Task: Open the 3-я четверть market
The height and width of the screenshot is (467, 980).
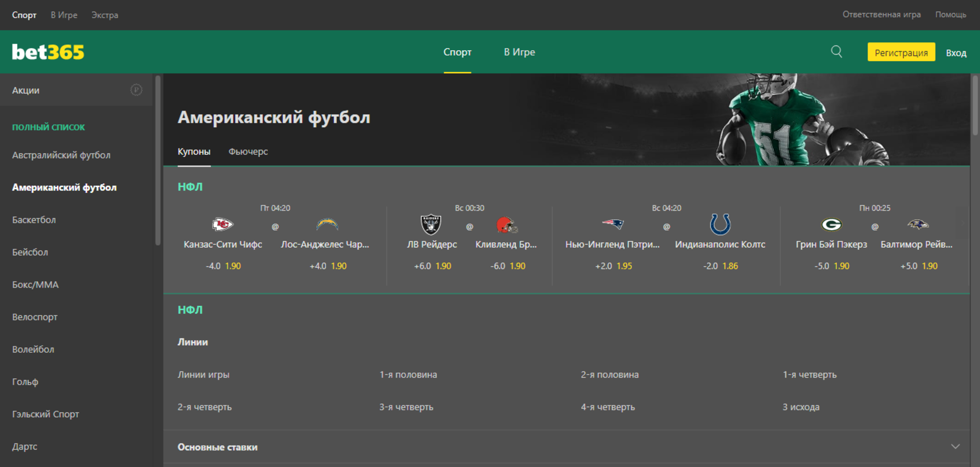Action: point(406,407)
